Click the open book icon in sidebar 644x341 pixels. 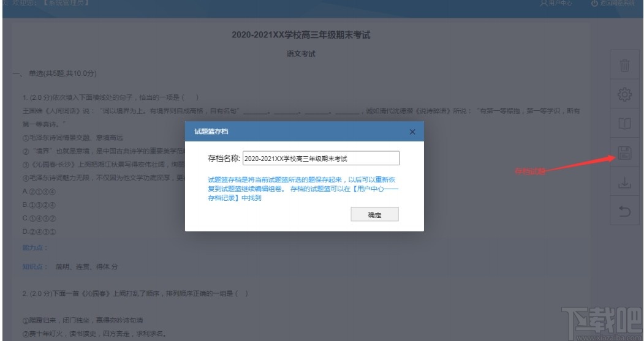pyautogui.click(x=624, y=123)
